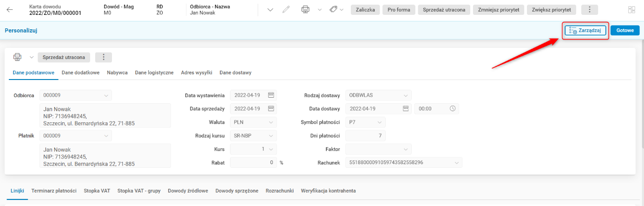This screenshot has height=206, width=644.
Task: Click the Rabat percentage input field
Action: pyautogui.click(x=253, y=163)
